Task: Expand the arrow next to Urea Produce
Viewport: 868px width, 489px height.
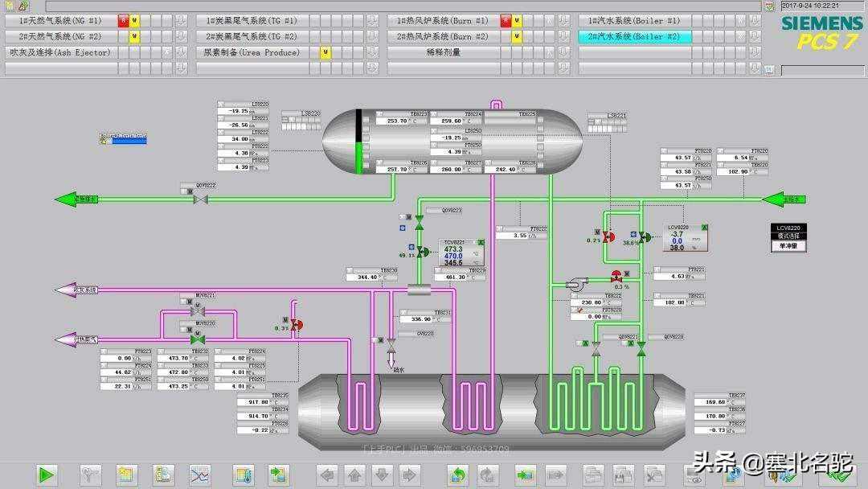Action: coord(372,52)
